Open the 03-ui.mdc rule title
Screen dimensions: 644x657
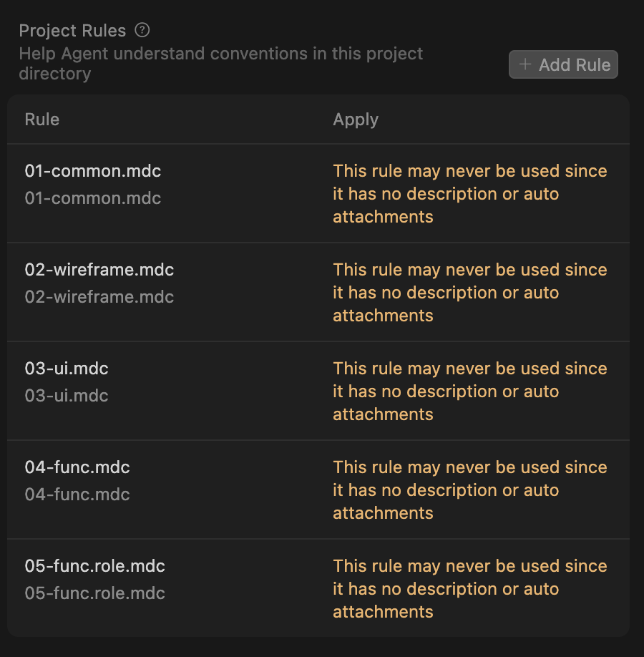click(67, 369)
